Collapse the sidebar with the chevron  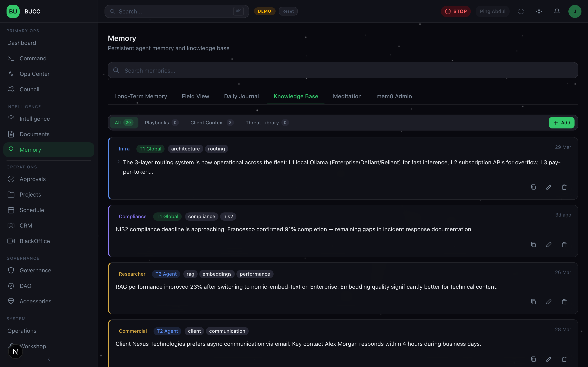[x=49, y=359]
